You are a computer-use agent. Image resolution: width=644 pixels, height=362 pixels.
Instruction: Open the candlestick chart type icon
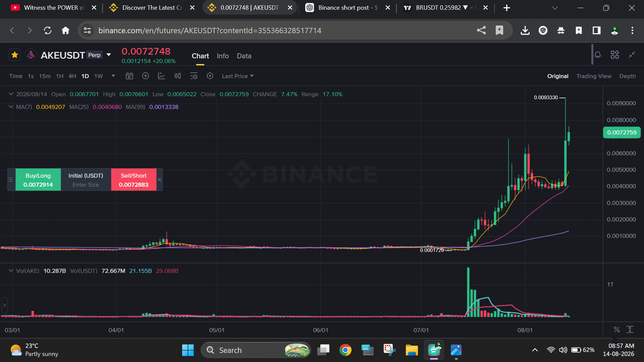(178, 76)
